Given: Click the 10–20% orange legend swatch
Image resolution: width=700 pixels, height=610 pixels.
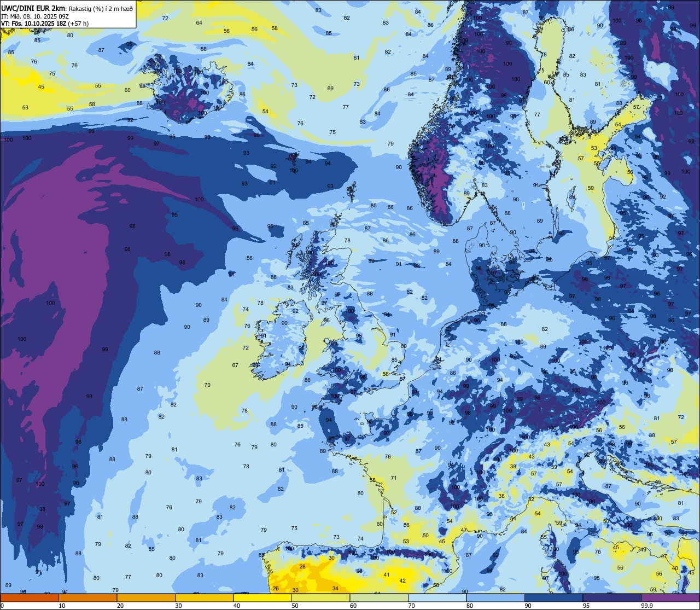Looking at the screenshot, I should 87,597.
